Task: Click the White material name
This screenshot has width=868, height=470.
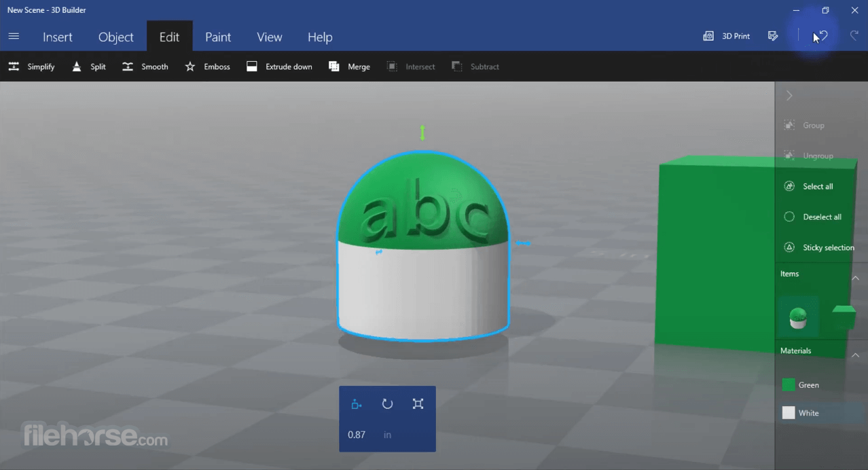Action: pos(808,413)
